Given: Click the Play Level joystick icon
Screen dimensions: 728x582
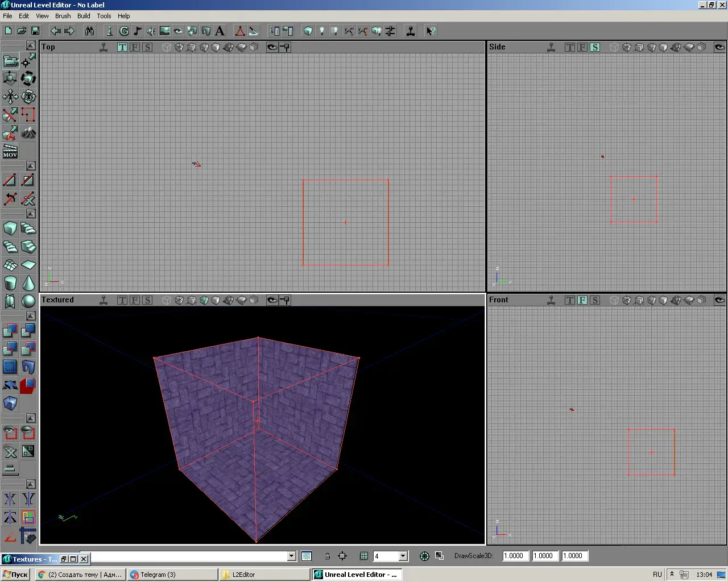Looking at the screenshot, I should tap(410, 31).
